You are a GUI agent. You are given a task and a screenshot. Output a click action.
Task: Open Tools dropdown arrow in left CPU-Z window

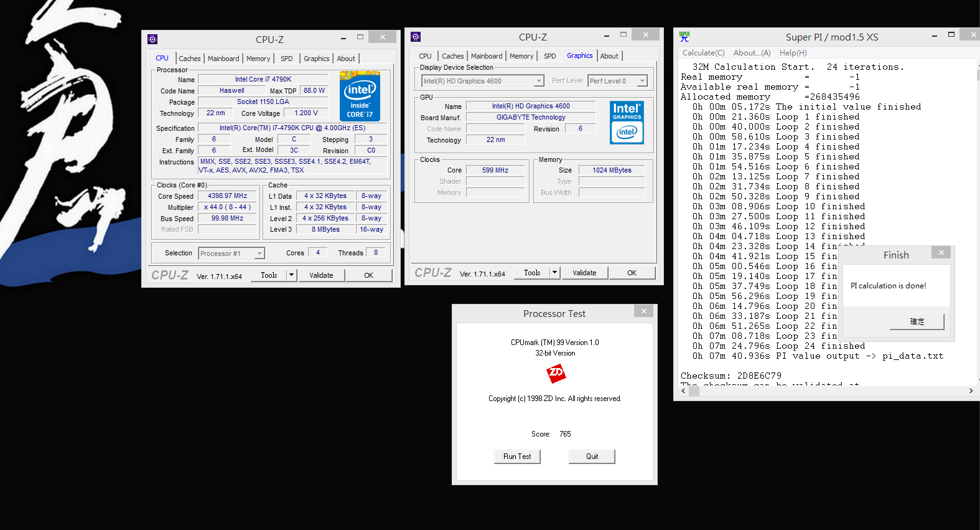coord(291,275)
